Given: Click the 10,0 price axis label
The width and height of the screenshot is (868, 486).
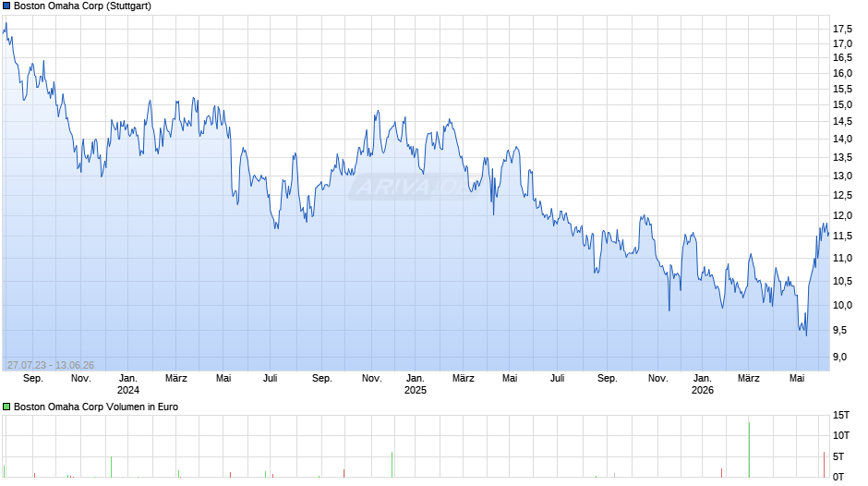Looking at the screenshot, I should coord(842,305).
